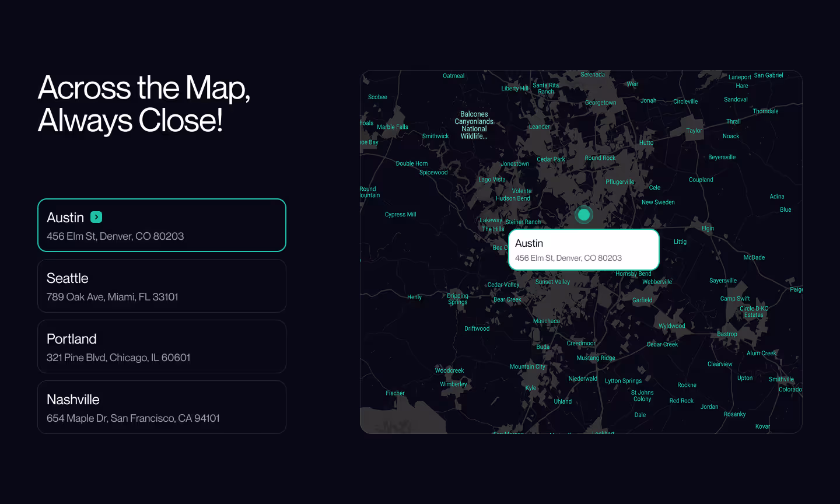
Task: Click the Red Rock map label
Action: point(681,401)
